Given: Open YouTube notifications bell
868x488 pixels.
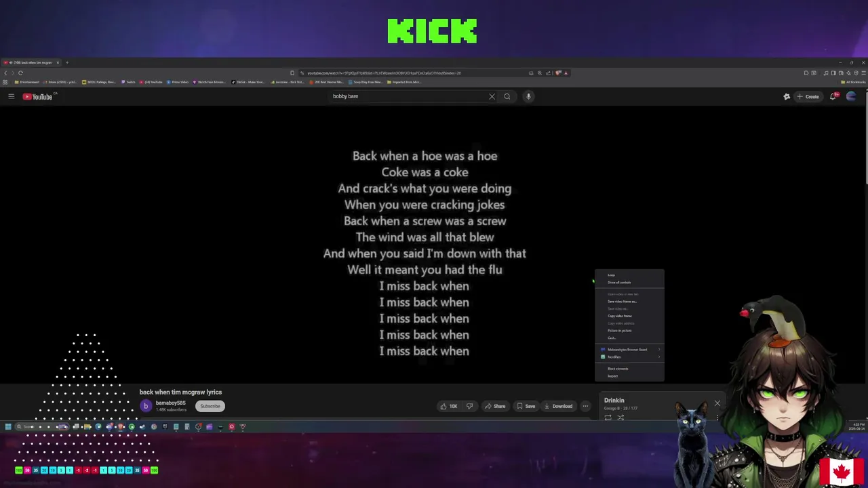Looking at the screenshot, I should click(x=833, y=96).
